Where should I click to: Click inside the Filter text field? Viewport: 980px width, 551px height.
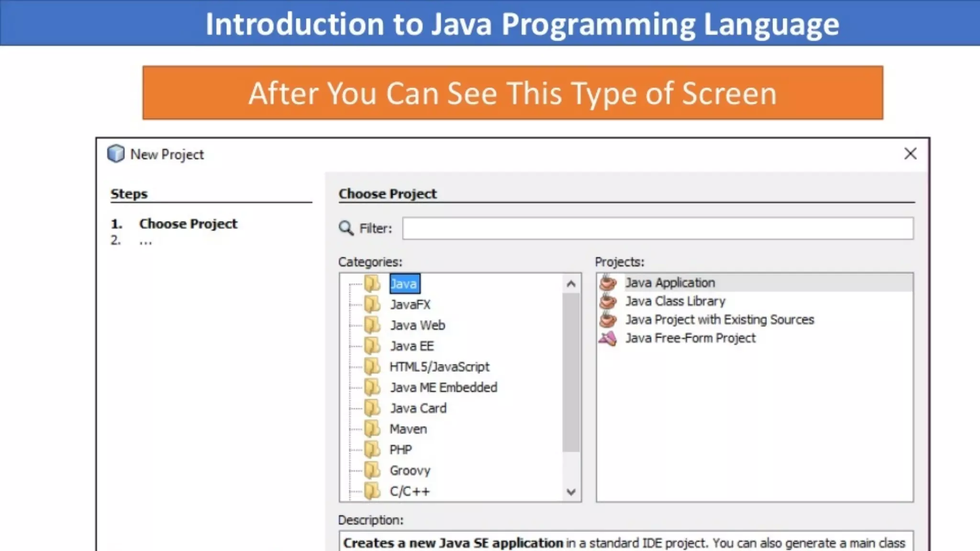657,229
